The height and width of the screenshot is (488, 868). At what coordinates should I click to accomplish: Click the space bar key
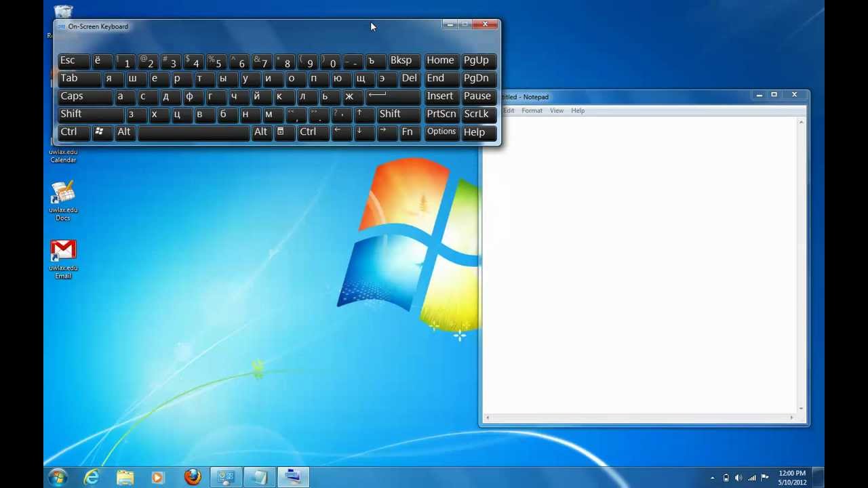pyautogui.click(x=193, y=132)
